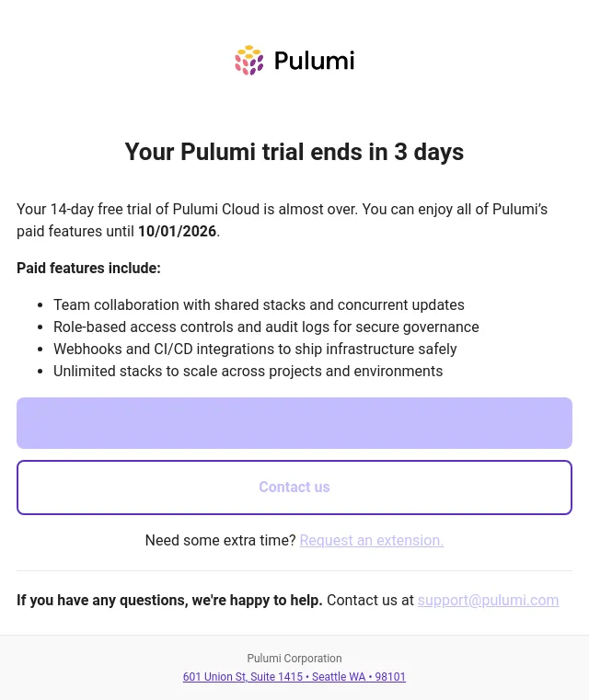The width and height of the screenshot is (589, 700).
Task: Click the divider line above questions section
Action: (x=294, y=570)
